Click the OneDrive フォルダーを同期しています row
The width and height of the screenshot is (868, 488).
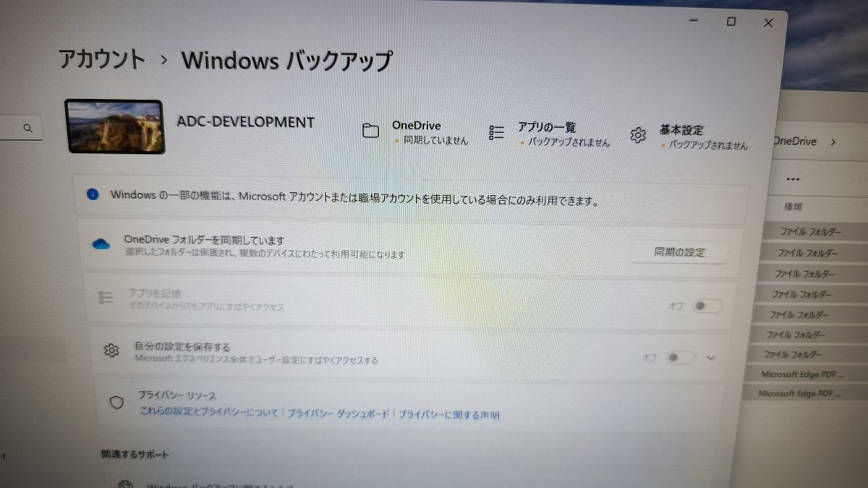[x=410, y=248]
